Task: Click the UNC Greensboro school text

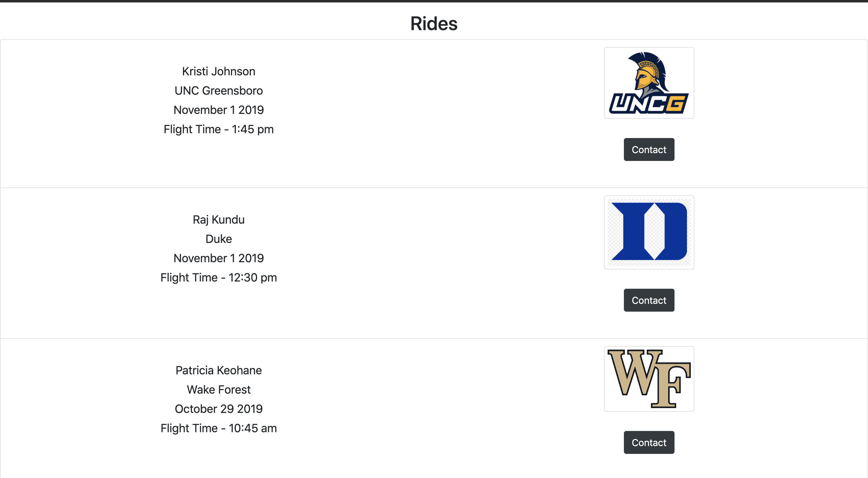Action: 218,91
